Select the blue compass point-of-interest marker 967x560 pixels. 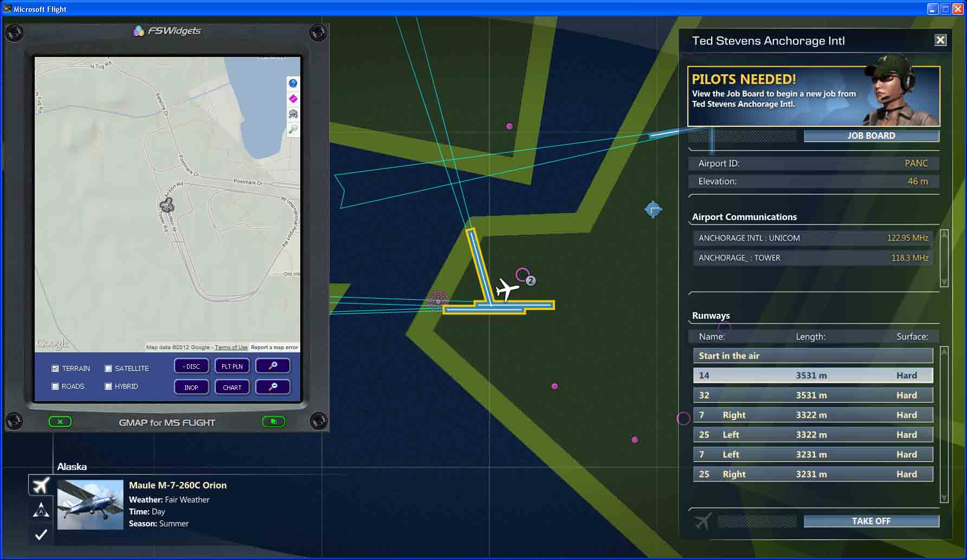653,209
